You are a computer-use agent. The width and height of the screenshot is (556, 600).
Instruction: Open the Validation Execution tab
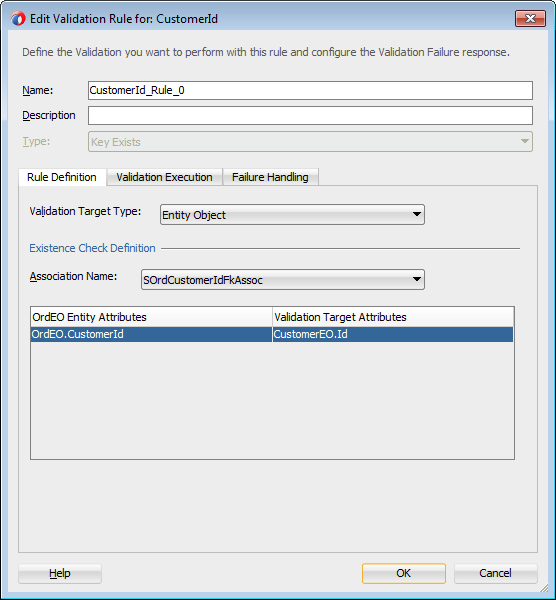tap(165, 177)
